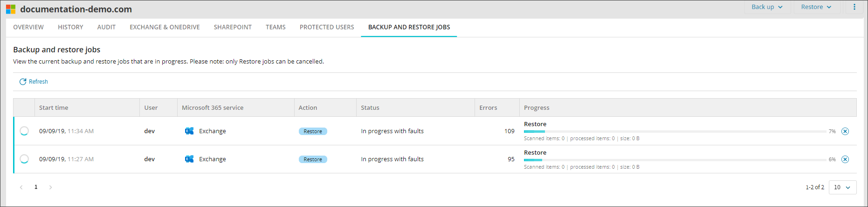Click the Microsoft logo icon beside the domain name

(11, 9)
